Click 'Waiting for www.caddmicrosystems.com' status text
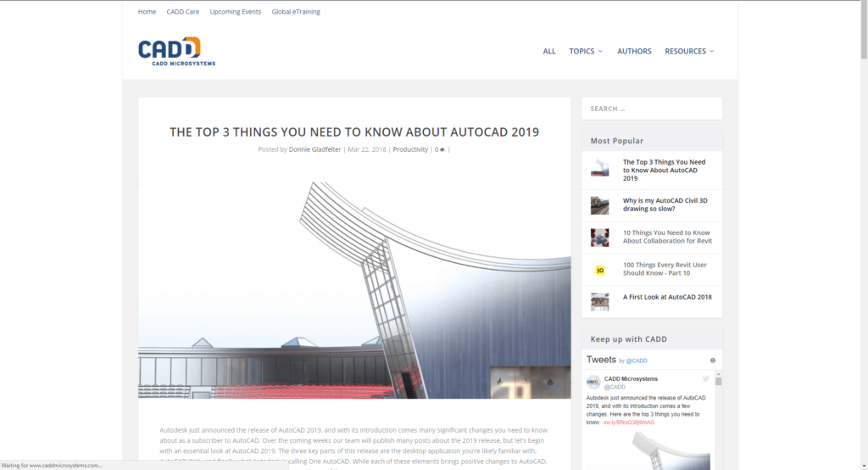Viewport: 868px width, 470px height. (x=52, y=466)
